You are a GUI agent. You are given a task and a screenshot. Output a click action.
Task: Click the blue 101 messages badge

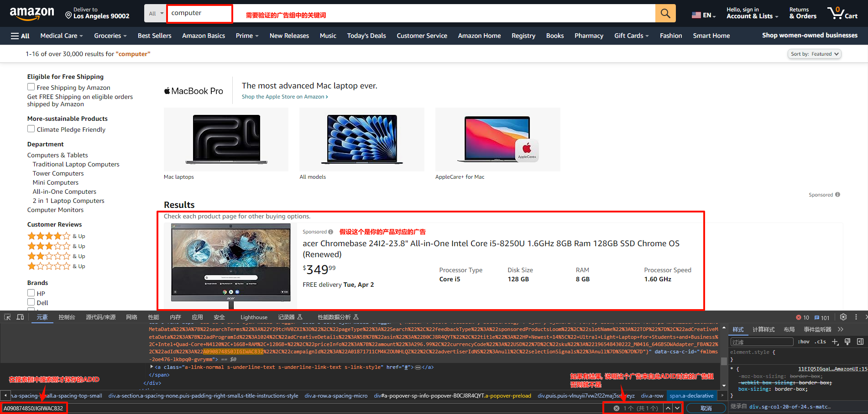822,318
